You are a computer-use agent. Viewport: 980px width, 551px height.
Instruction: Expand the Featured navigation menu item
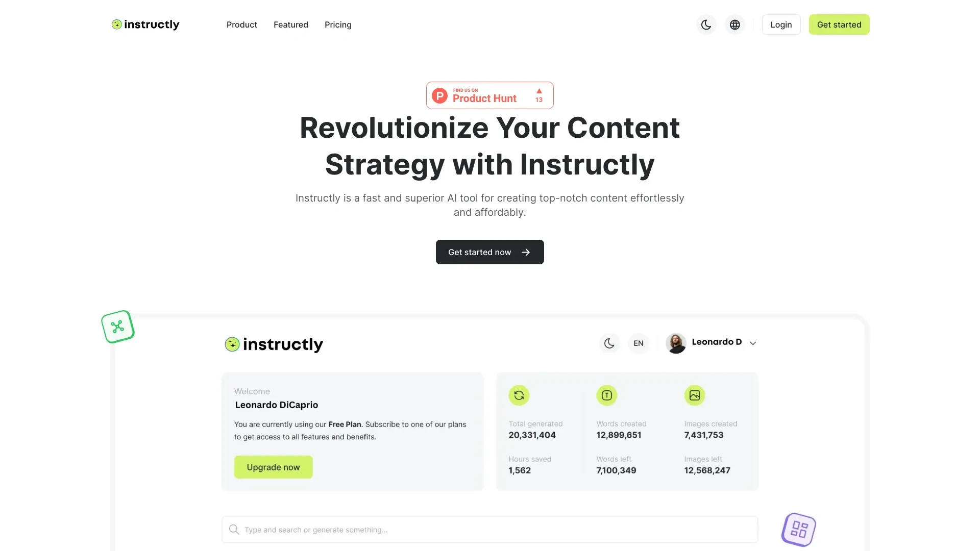pyautogui.click(x=291, y=25)
